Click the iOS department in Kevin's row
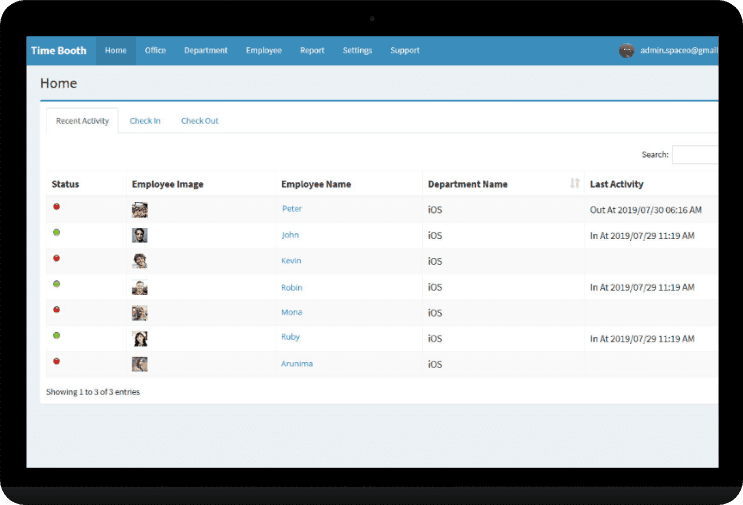The height and width of the screenshot is (505, 743). [x=435, y=262]
